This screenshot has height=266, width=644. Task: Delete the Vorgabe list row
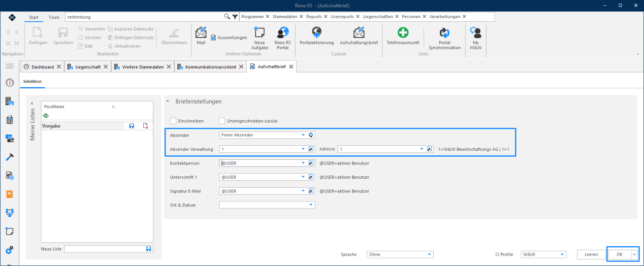click(145, 126)
